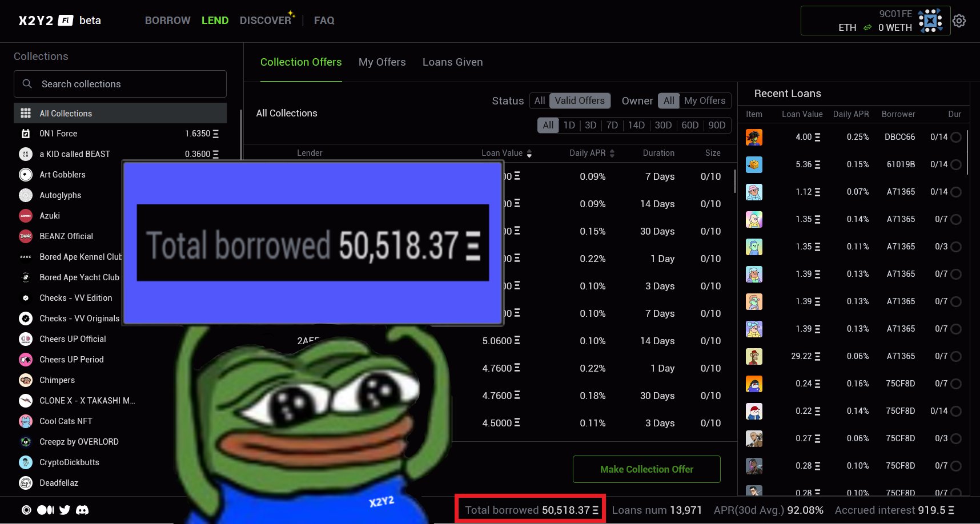The width and height of the screenshot is (980, 524).
Task: Switch to My Offers tab
Action: click(382, 62)
